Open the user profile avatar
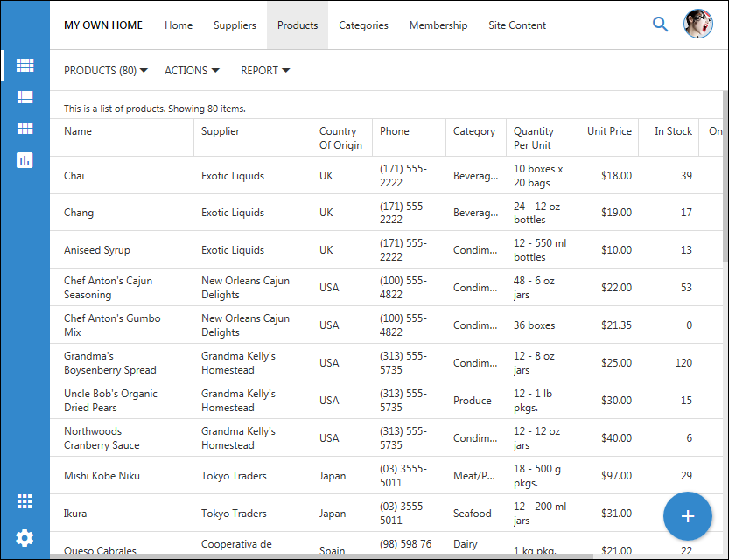 (x=698, y=24)
